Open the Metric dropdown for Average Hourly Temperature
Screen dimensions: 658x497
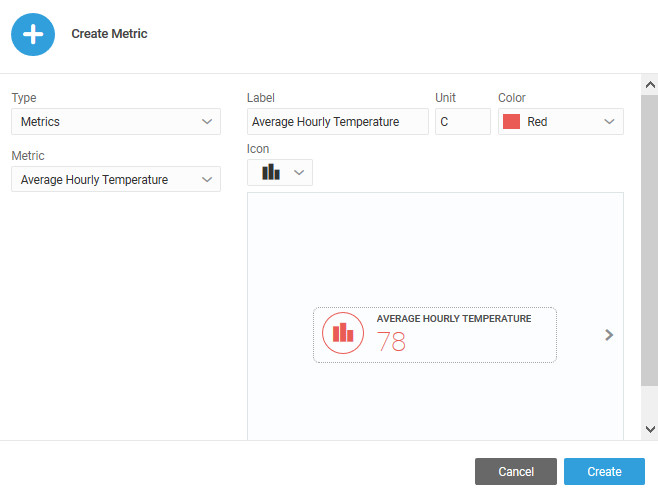(x=116, y=179)
